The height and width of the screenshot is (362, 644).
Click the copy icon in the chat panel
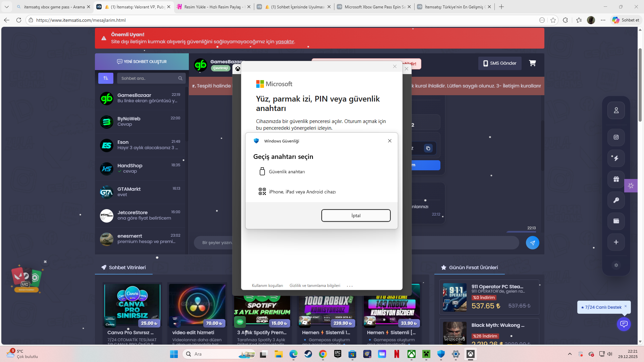(x=428, y=148)
